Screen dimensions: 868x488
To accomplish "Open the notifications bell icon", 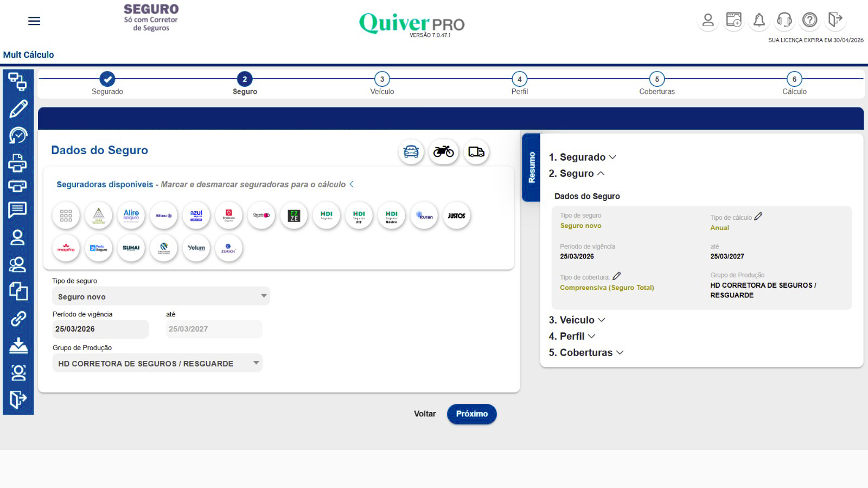I will coord(759,21).
